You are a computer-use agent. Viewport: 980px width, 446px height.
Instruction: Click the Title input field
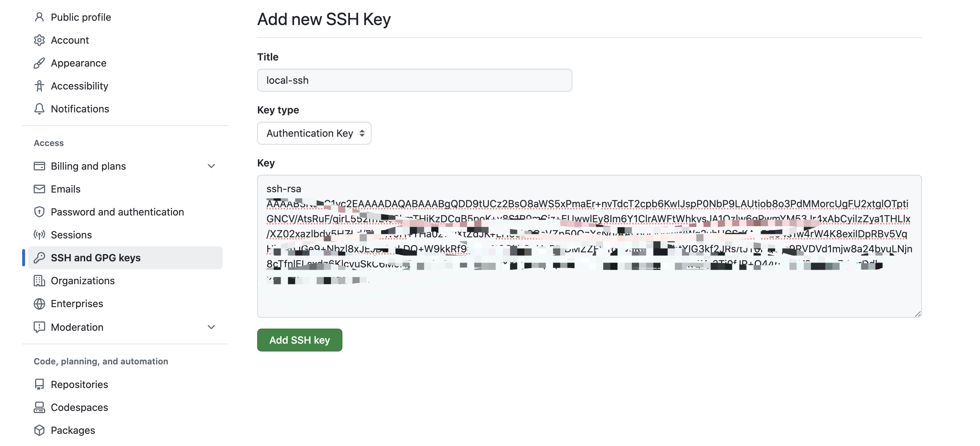coord(415,80)
